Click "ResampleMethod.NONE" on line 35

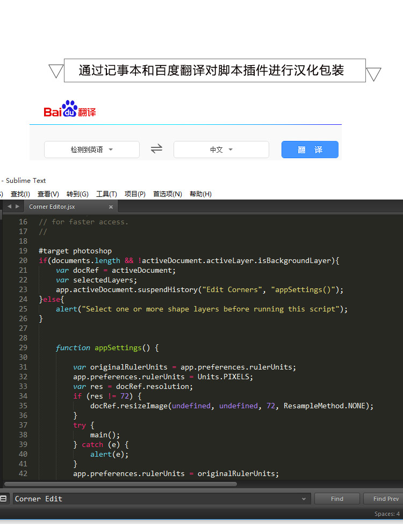point(325,406)
